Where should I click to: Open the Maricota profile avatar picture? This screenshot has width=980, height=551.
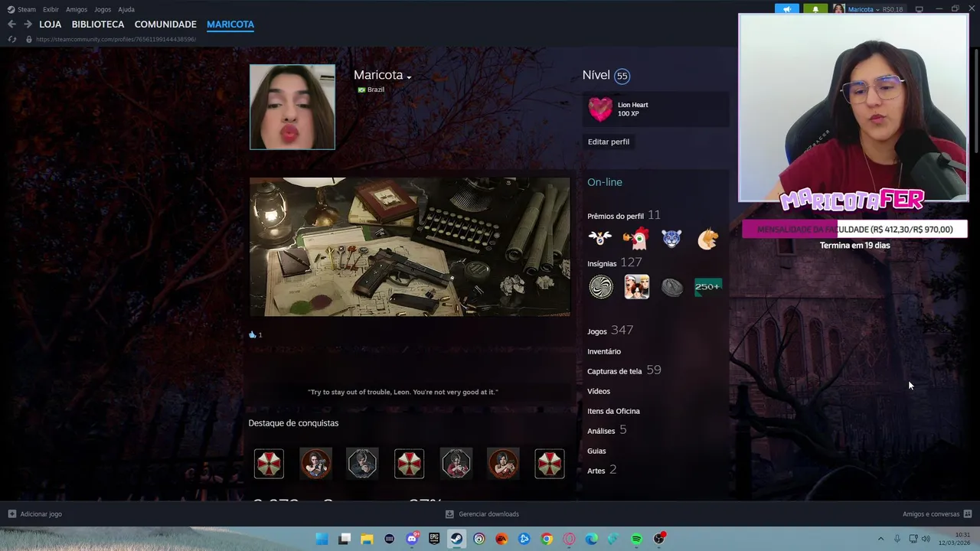pos(292,106)
